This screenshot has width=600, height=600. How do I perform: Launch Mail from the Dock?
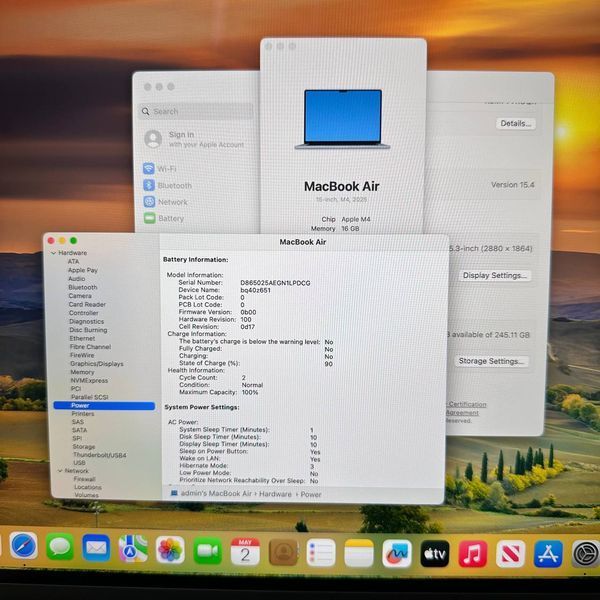(x=96, y=548)
